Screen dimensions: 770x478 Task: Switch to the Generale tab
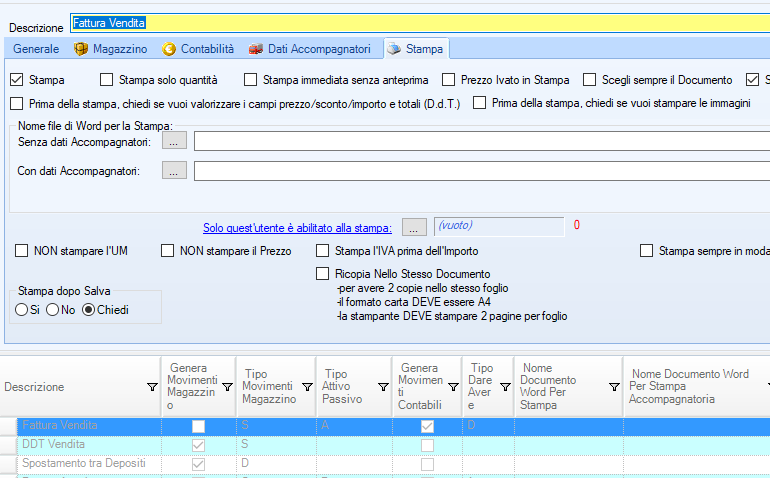tap(36, 49)
